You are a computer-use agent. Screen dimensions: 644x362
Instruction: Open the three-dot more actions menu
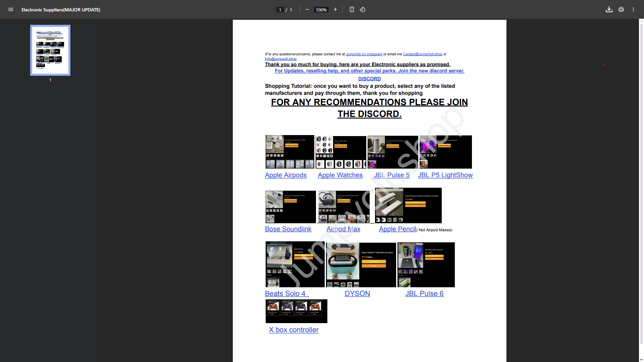633,10
